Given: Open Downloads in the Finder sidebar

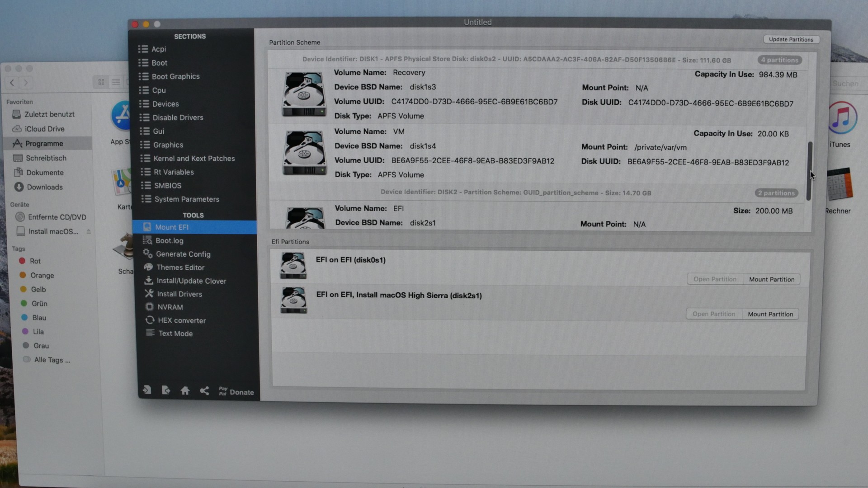Looking at the screenshot, I should click(x=44, y=187).
